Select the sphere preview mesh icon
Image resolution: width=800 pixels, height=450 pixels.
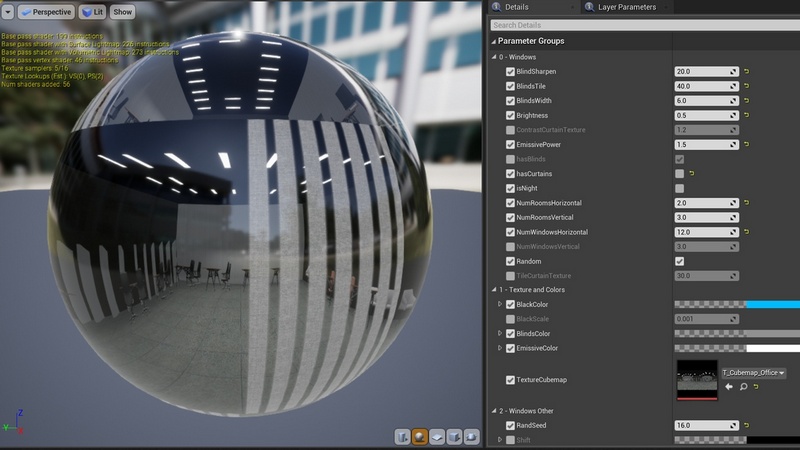(420, 437)
